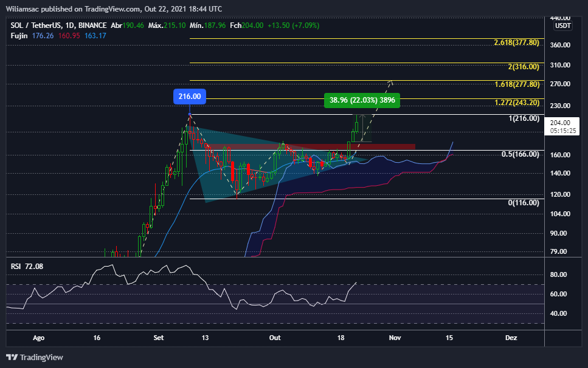Click the blue 216.00 price label
Viewport: 588px width, 368px height.
tap(190, 97)
